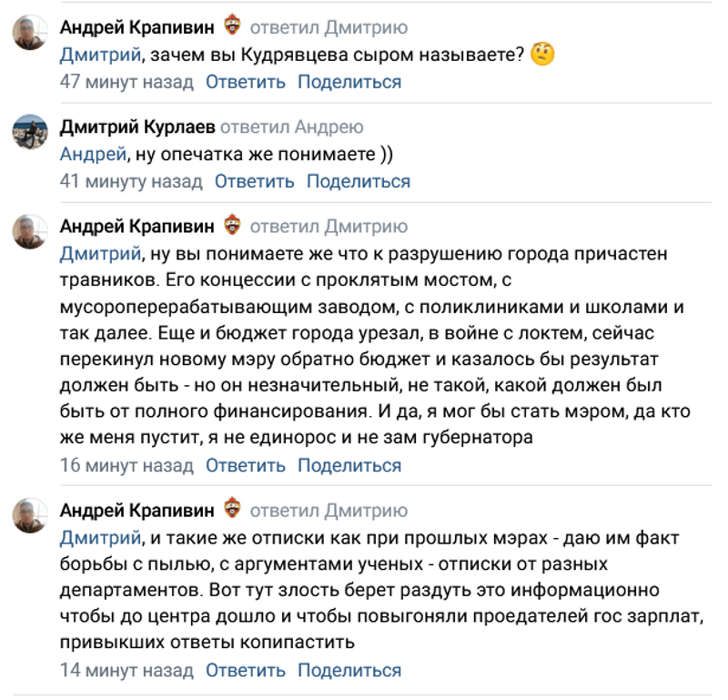Viewport: 728px width, 700px height.
Task: Click the Андрей mention in Курлаев's comment
Action: [x=90, y=154]
